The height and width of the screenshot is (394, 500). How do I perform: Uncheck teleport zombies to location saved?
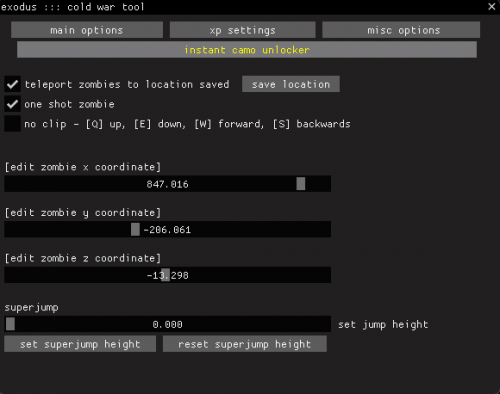[12, 84]
